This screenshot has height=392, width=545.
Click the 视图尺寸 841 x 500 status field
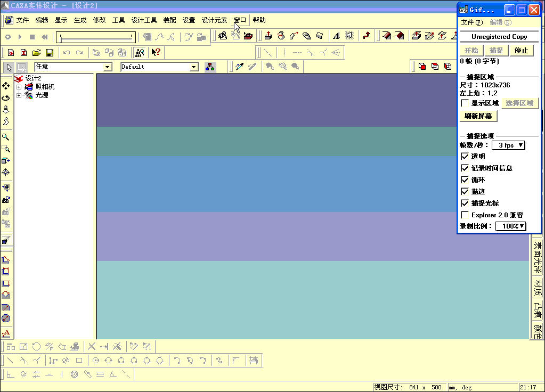410,387
